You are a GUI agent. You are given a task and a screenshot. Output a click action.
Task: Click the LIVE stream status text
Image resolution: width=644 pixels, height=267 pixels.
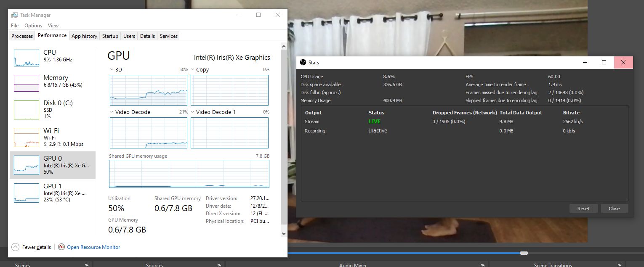[x=374, y=122]
